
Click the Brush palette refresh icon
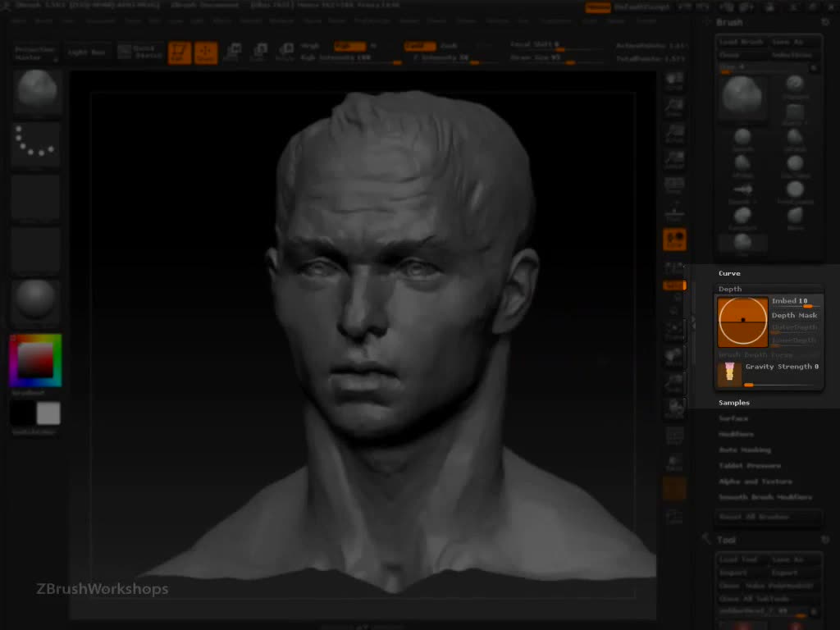point(825,22)
